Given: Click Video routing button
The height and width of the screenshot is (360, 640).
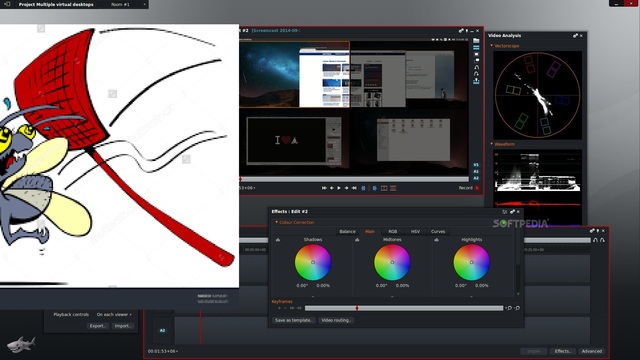Looking at the screenshot, I should tap(336, 320).
